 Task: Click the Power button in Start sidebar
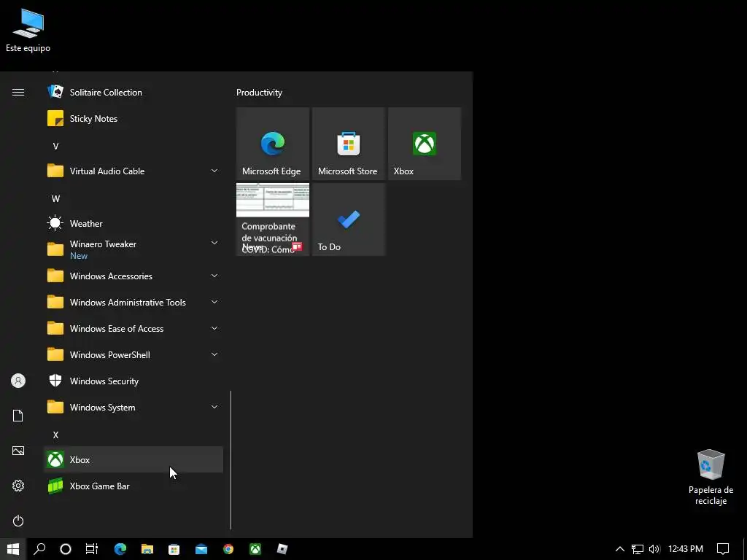click(x=18, y=521)
